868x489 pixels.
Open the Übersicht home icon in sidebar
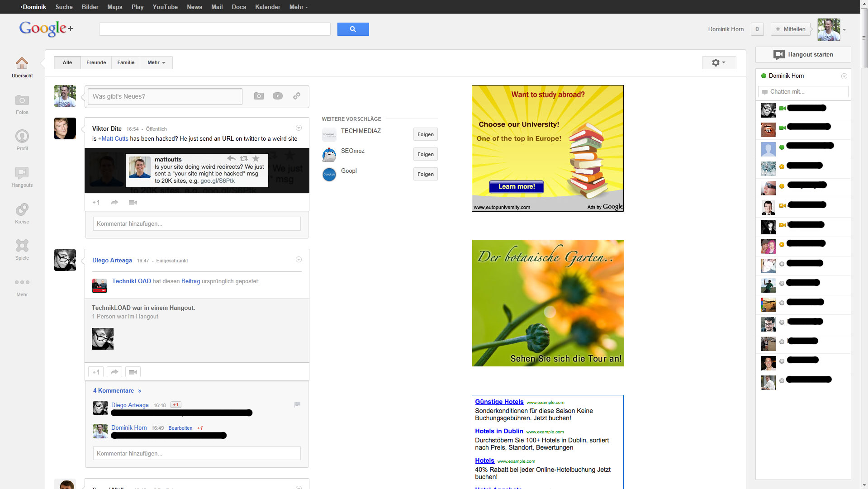point(22,63)
